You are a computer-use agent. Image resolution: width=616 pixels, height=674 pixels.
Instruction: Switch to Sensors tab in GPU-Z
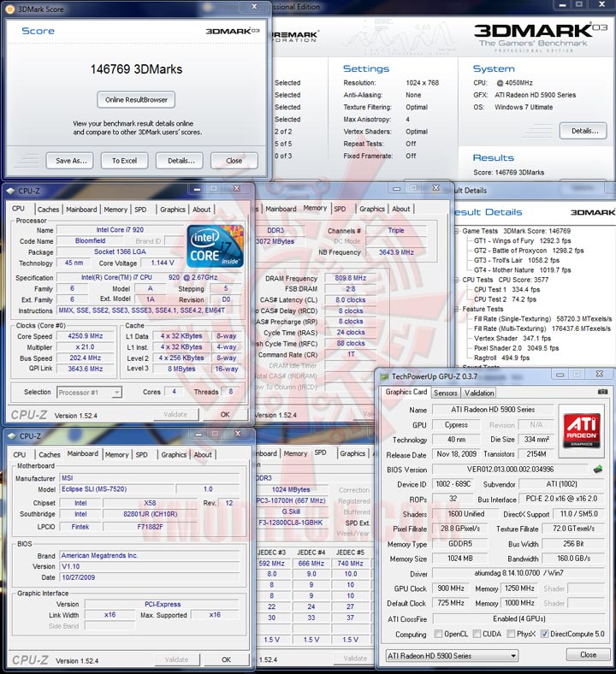click(x=446, y=393)
